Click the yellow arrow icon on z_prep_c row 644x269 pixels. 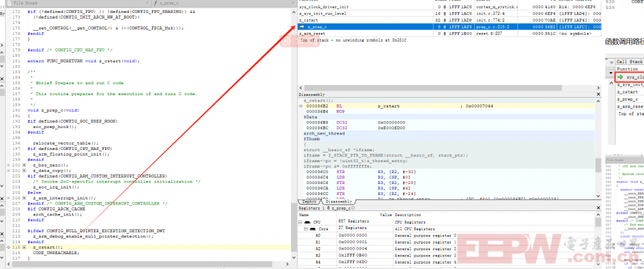(302, 26)
